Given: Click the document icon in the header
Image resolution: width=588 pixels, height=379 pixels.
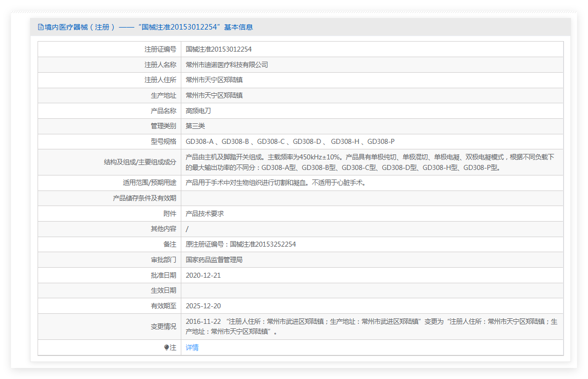Looking at the screenshot, I should pos(41,27).
